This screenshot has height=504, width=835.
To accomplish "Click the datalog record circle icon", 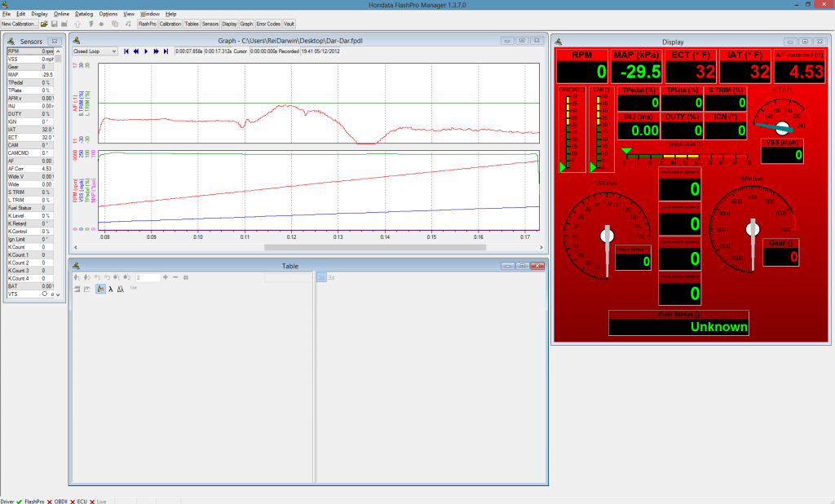I will click(101, 24).
